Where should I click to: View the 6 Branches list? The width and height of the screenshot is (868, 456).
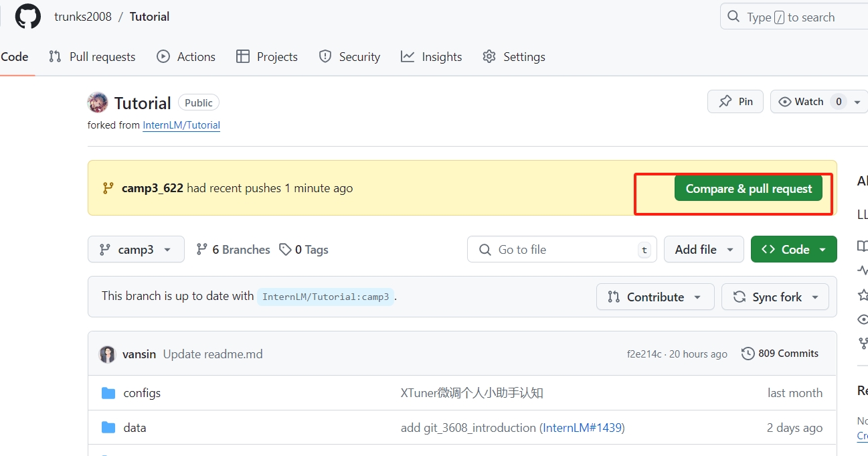[x=233, y=250]
